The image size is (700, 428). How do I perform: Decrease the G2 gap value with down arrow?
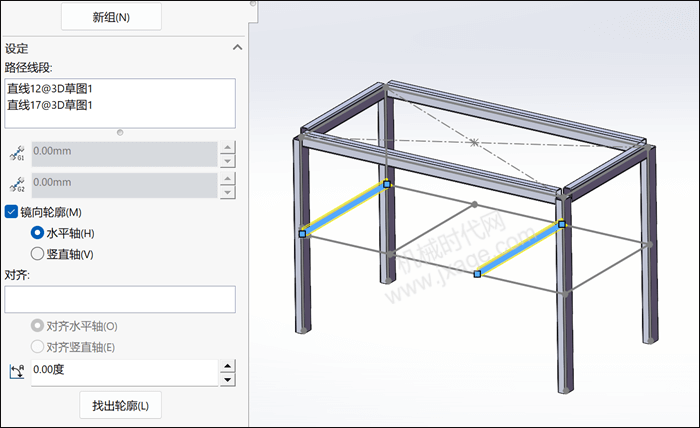tap(228, 192)
